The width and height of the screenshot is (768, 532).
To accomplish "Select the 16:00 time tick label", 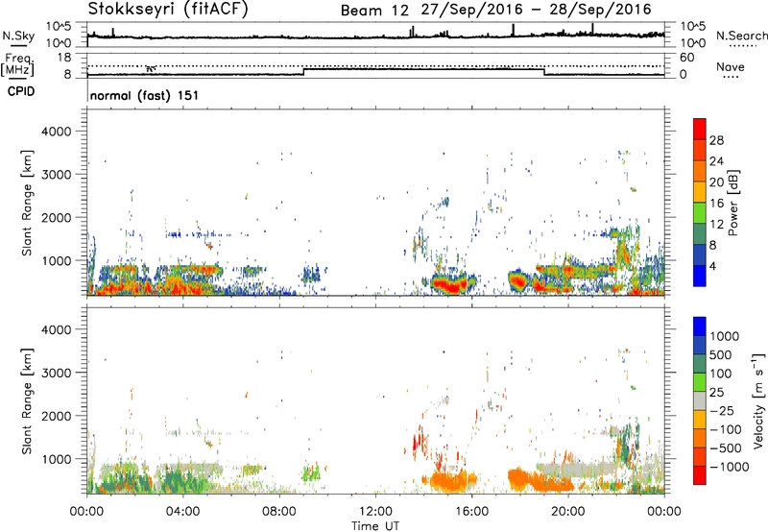I will [x=471, y=512].
